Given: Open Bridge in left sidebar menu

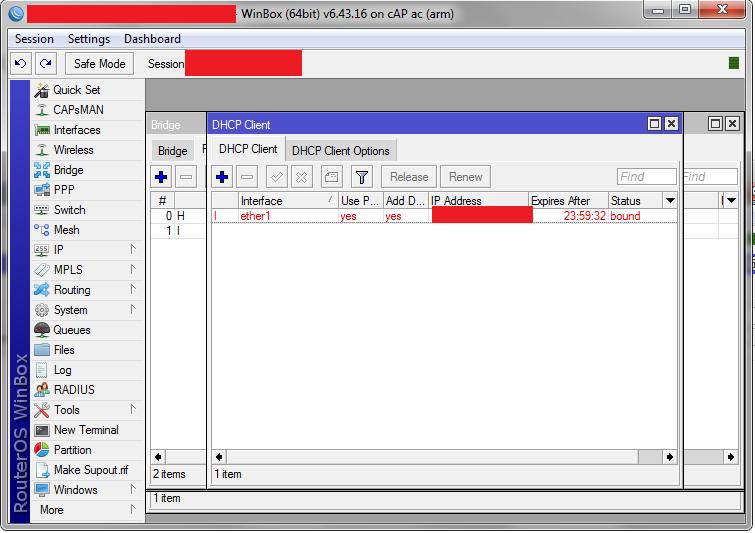Looking at the screenshot, I should point(88,170).
